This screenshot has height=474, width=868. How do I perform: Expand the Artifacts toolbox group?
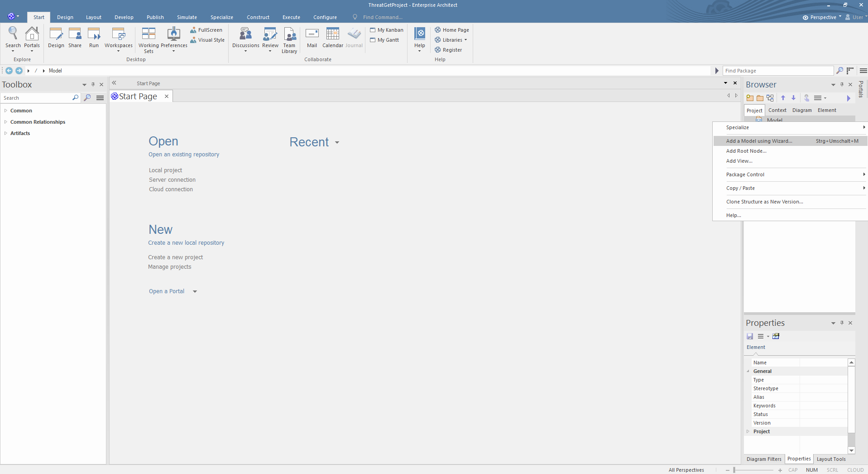tap(6, 133)
